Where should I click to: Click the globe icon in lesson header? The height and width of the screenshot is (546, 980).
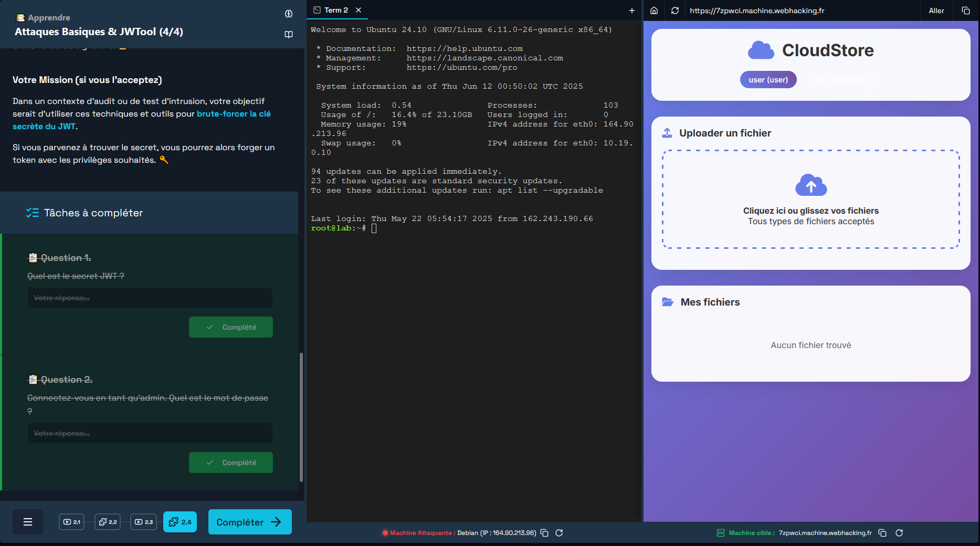tap(289, 14)
